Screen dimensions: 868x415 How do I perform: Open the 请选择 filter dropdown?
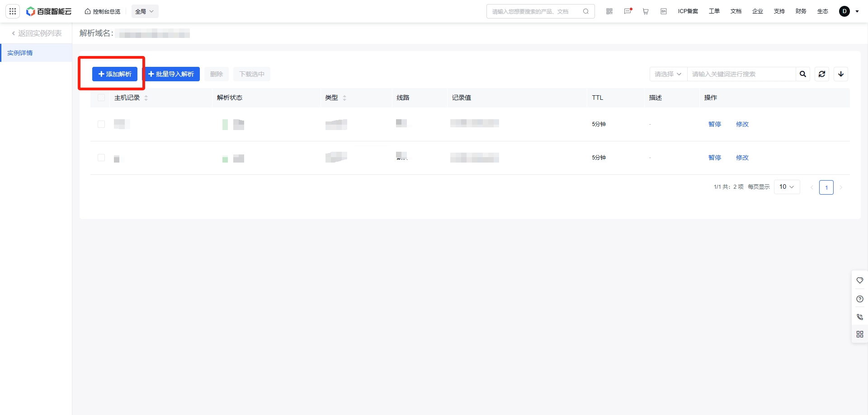pos(668,74)
